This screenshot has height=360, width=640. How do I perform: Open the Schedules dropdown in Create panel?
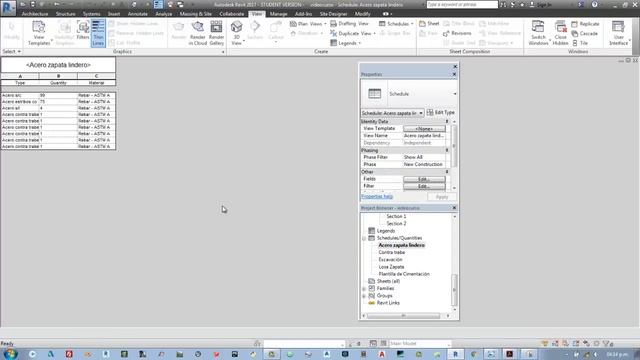(396, 24)
